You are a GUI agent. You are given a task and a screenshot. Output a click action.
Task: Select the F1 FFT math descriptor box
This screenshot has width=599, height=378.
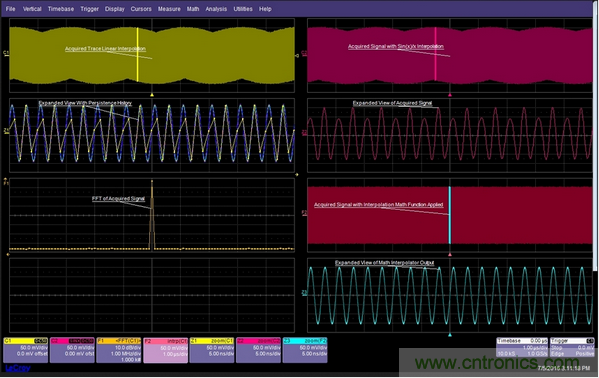coord(119,350)
